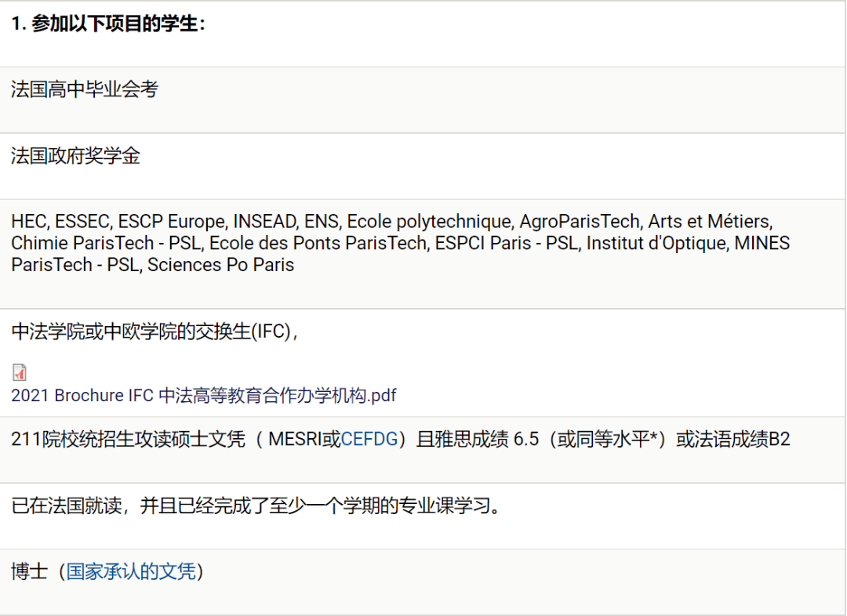The image size is (847, 616).
Task: Click the Sciences Po Paris text
Action: [221, 265]
